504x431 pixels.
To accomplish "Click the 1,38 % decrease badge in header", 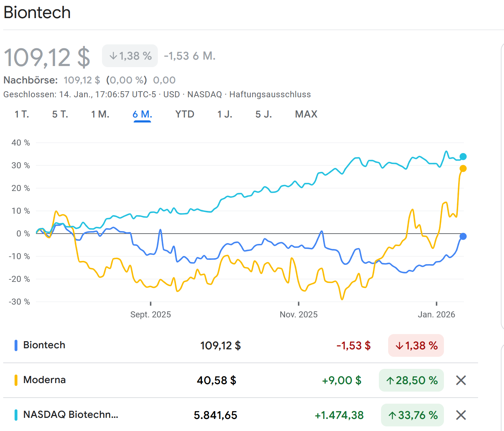I will pyautogui.click(x=130, y=56).
